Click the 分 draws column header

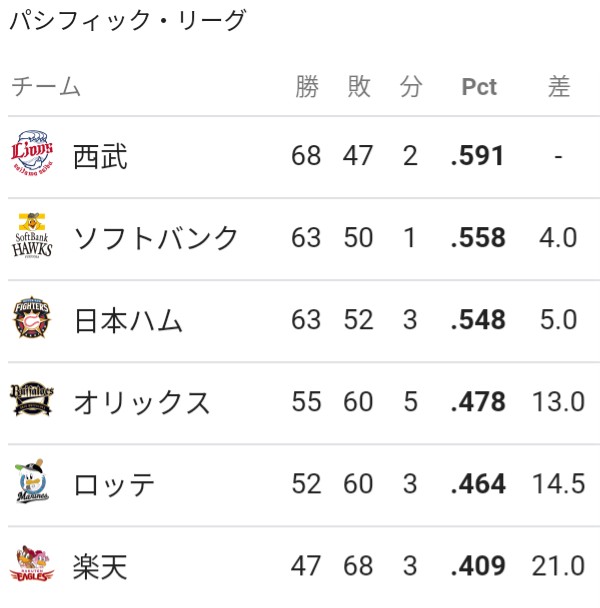411,86
